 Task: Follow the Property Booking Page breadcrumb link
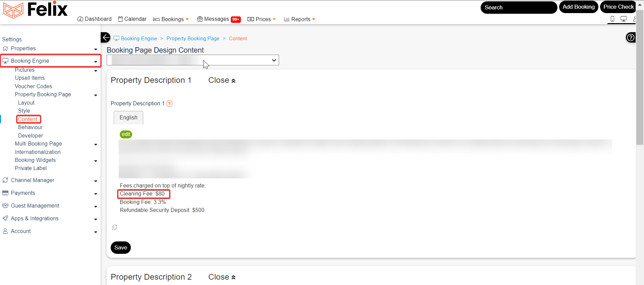193,39
